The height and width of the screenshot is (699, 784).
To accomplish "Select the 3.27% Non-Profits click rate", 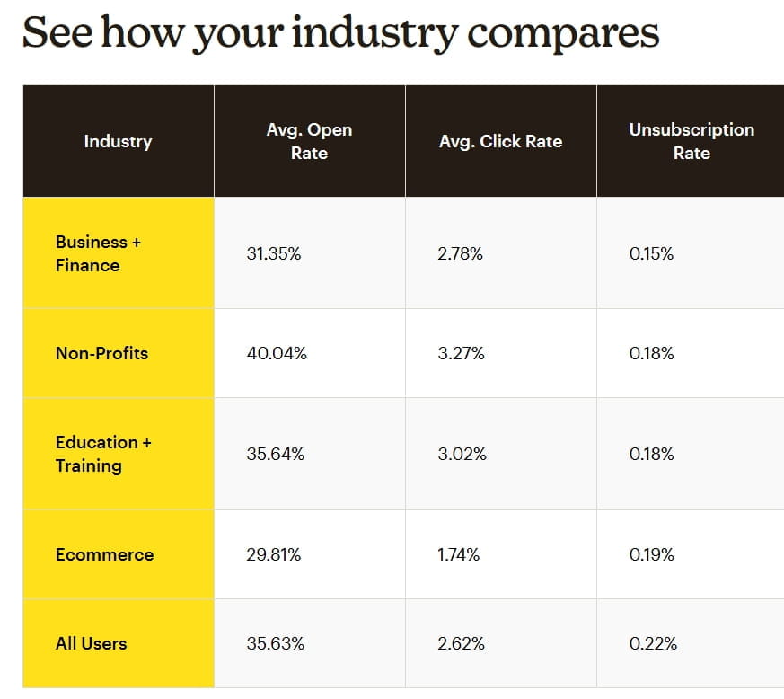I will [461, 354].
